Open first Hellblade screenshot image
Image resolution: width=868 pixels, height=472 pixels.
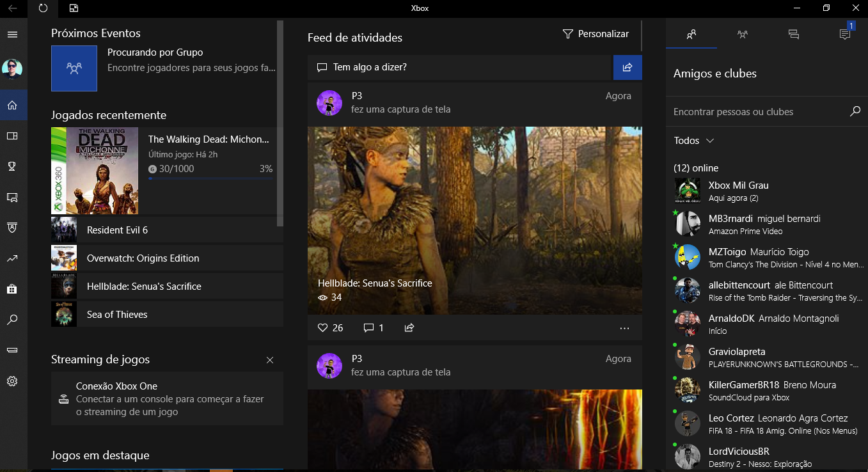click(475, 220)
